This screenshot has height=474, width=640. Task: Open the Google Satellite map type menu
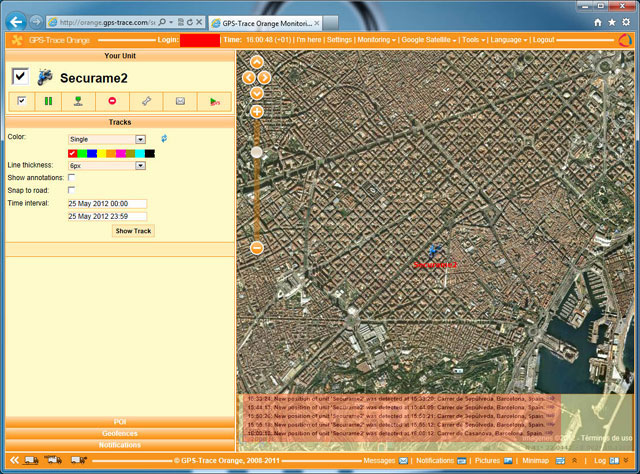click(x=429, y=40)
